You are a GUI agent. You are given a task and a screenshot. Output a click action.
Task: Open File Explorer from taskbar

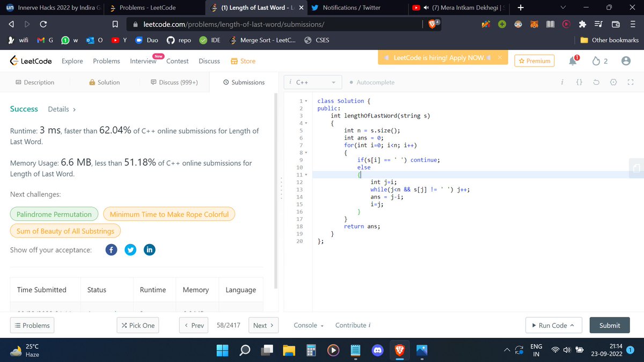(289, 350)
